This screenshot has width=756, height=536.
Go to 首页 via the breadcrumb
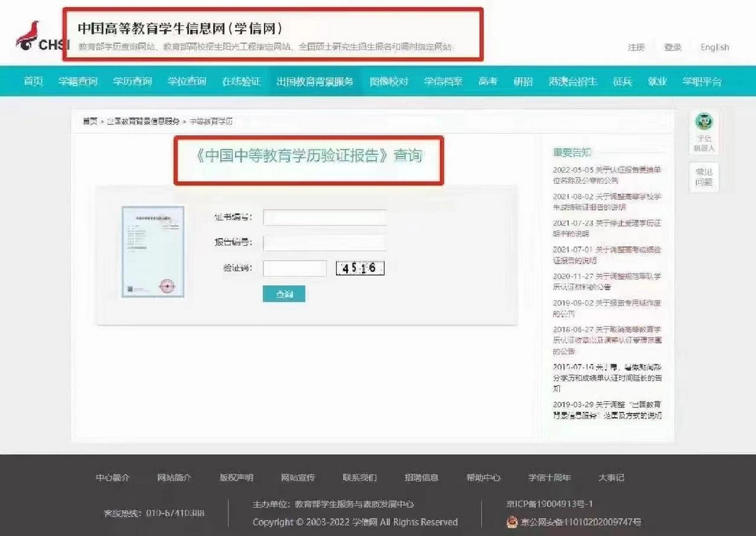click(89, 121)
